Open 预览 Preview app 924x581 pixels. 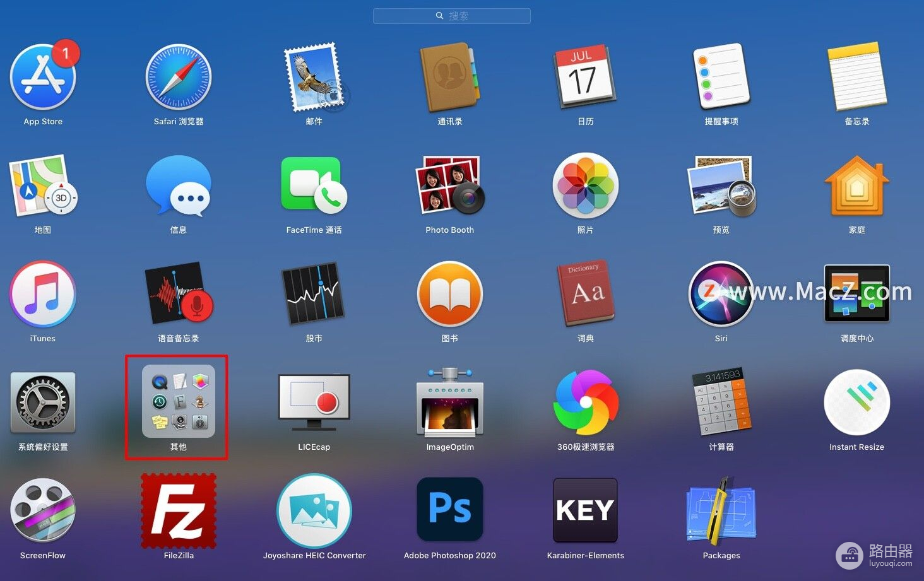pos(721,185)
